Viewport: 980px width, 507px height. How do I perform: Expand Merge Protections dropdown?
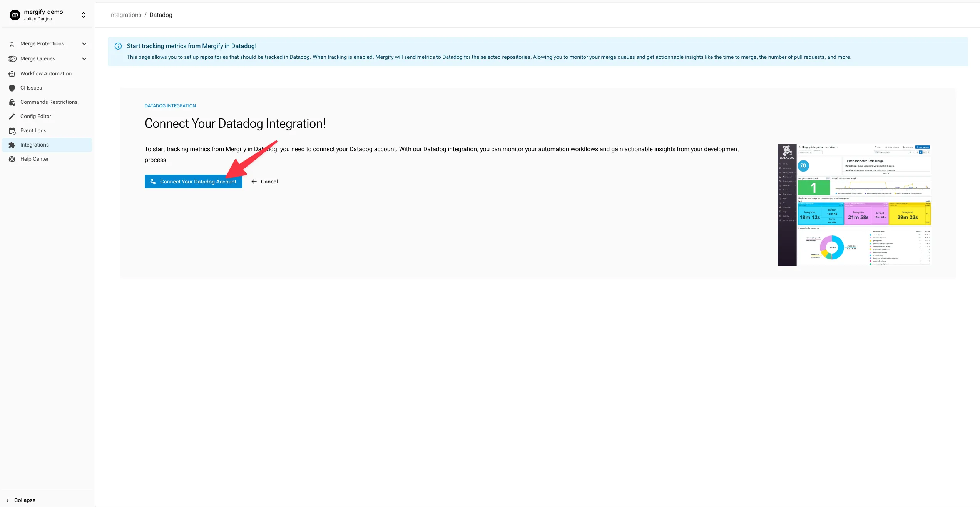(x=84, y=44)
